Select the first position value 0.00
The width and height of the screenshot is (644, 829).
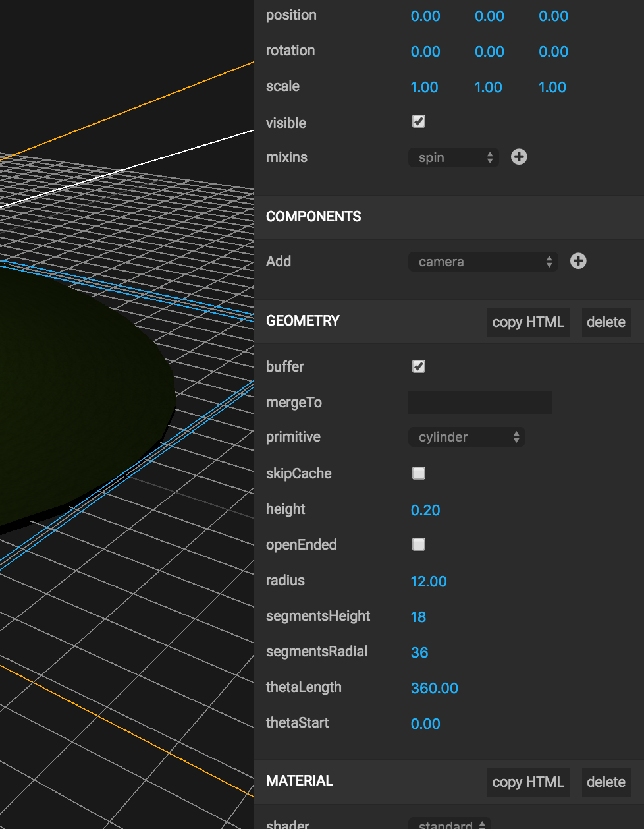[x=425, y=16]
